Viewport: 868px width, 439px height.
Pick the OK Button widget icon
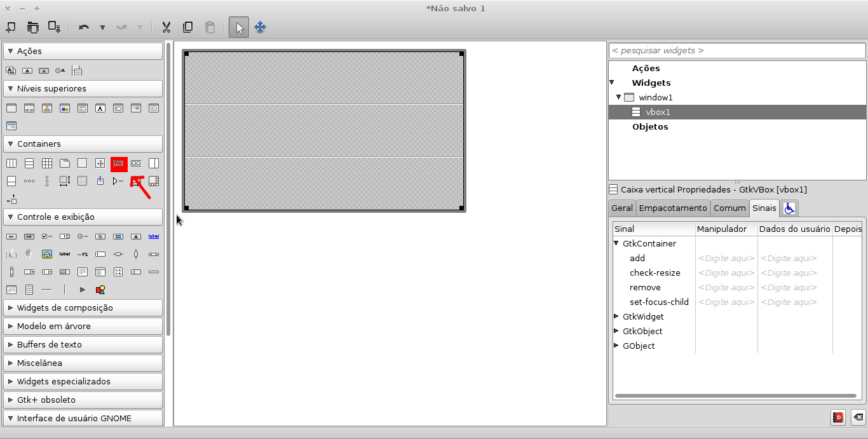11,236
